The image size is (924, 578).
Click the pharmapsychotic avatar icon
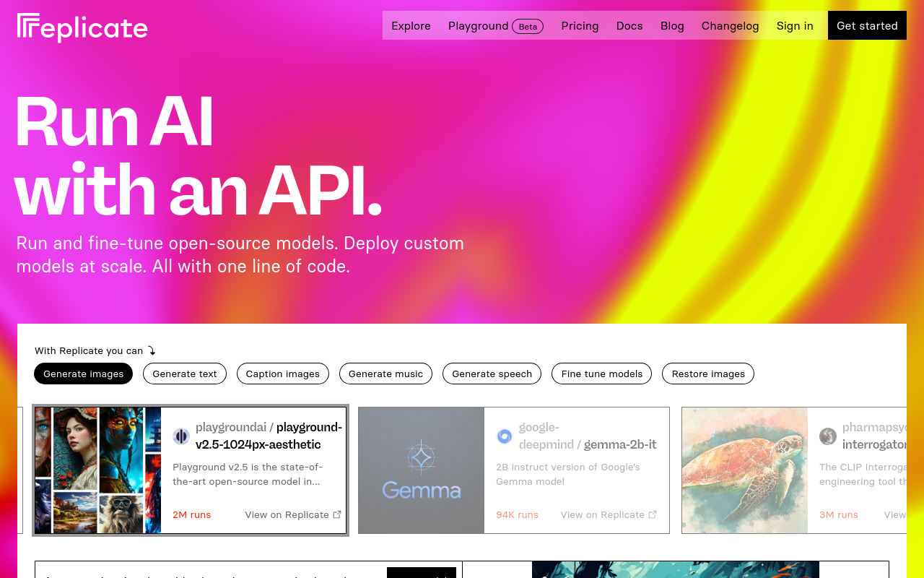[x=828, y=436]
